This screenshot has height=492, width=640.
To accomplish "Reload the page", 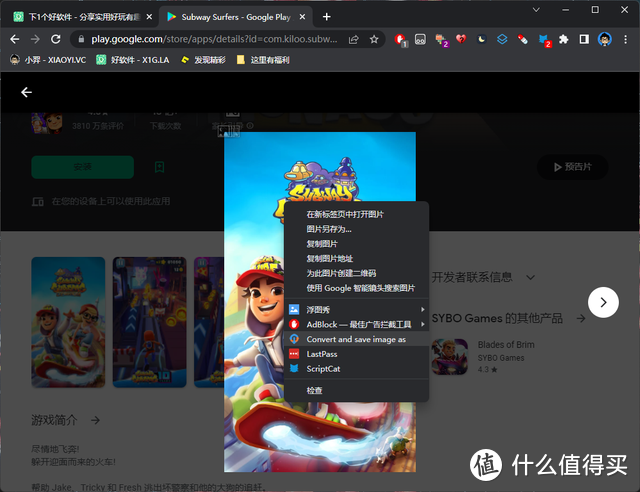I will coord(58,40).
